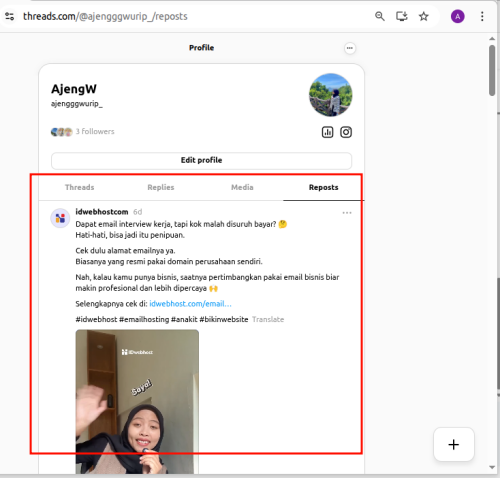
Task: Open the linked Instagram profile icon
Action: pos(346,132)
